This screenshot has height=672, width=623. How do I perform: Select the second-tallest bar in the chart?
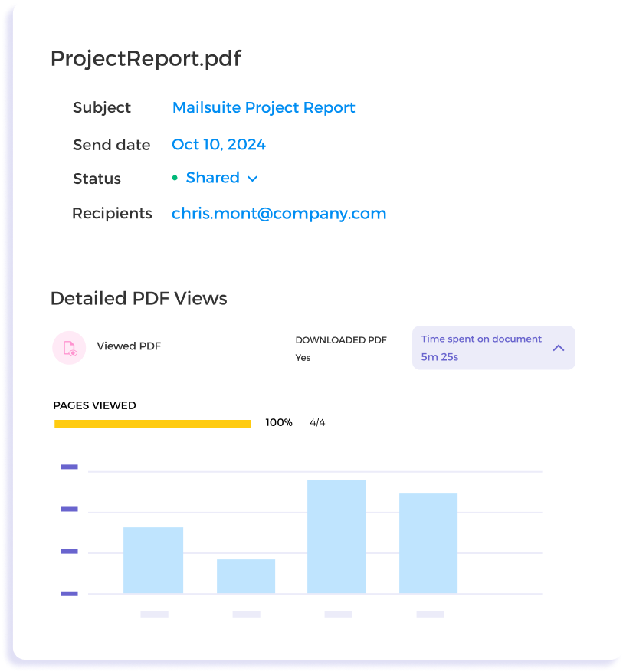click(428, 543)
